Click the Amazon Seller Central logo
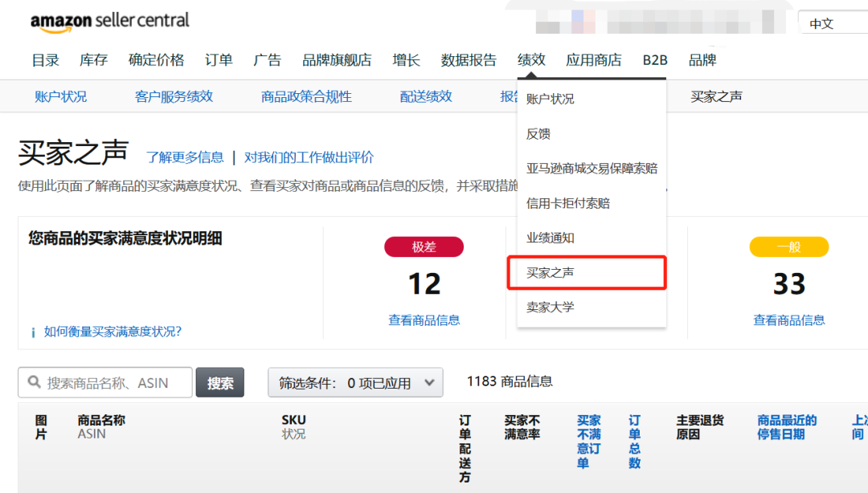This screenshot has width=868, height=493. click(109, 22)
